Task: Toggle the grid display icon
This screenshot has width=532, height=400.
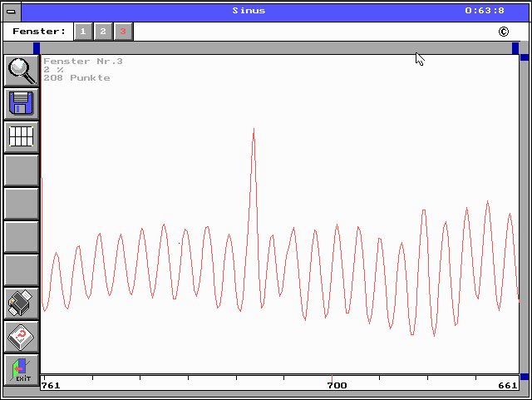Action: pyautogui.click(x=22, y=136)
